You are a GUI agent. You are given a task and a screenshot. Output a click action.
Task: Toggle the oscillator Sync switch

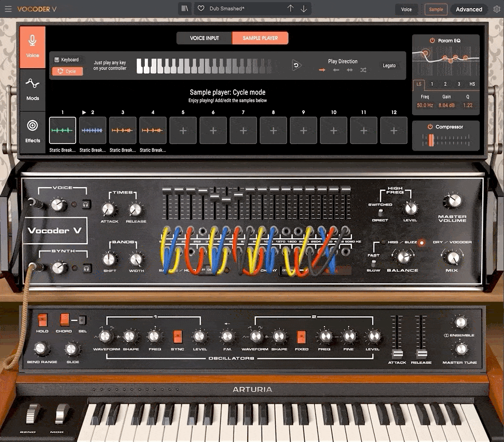178,337
